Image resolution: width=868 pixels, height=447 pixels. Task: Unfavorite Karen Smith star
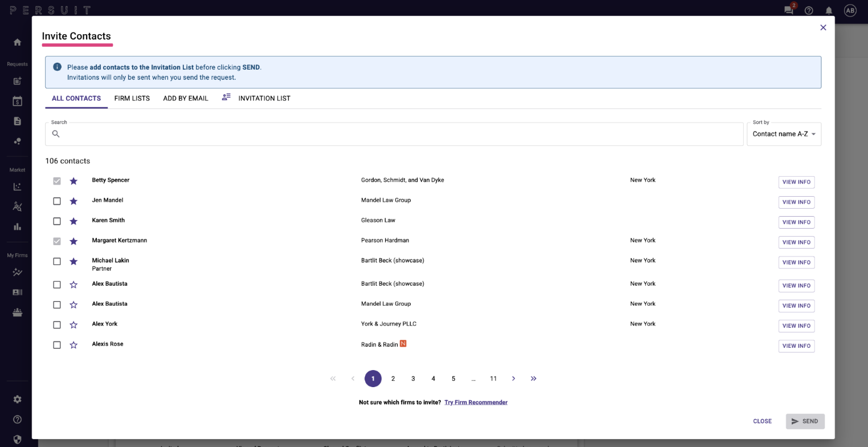pos(73,221)
